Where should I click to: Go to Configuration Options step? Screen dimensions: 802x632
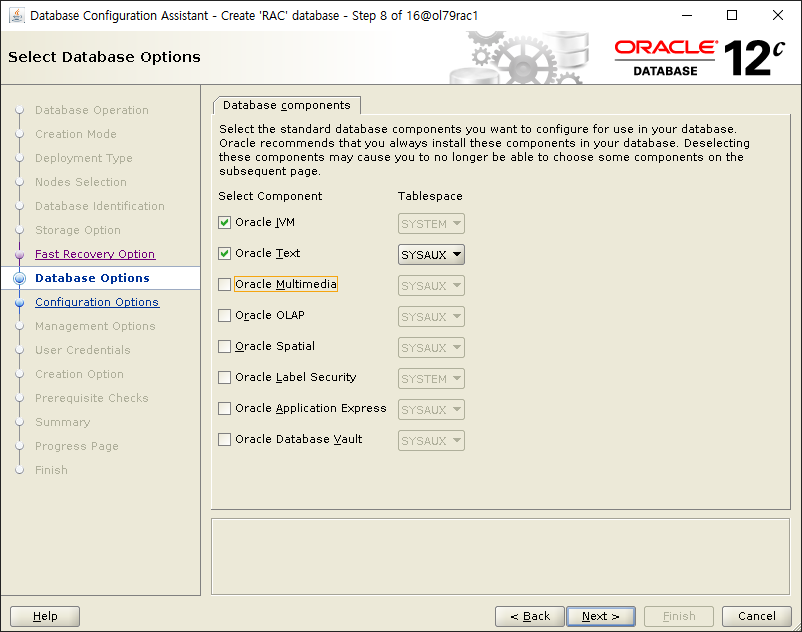[x=97, y=302]
